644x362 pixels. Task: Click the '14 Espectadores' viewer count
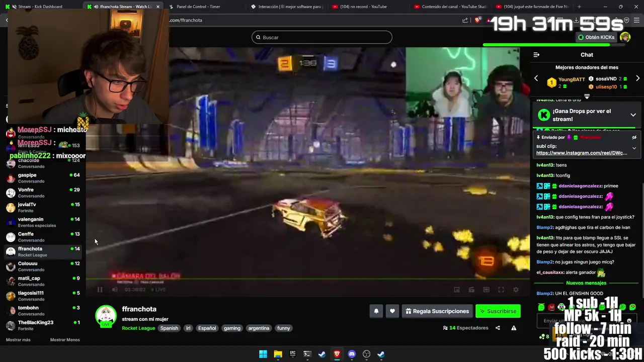[x=466, y=328]
